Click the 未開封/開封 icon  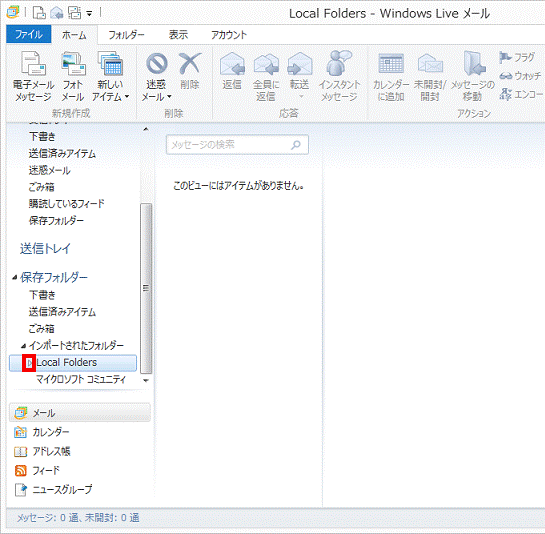[x=430, y=63]
